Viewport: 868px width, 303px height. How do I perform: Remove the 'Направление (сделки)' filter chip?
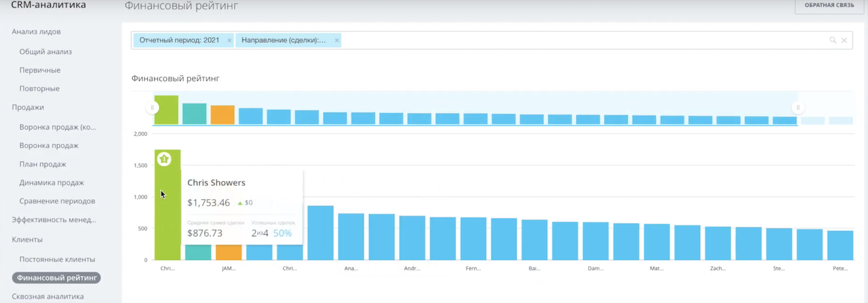pos(336,40)
